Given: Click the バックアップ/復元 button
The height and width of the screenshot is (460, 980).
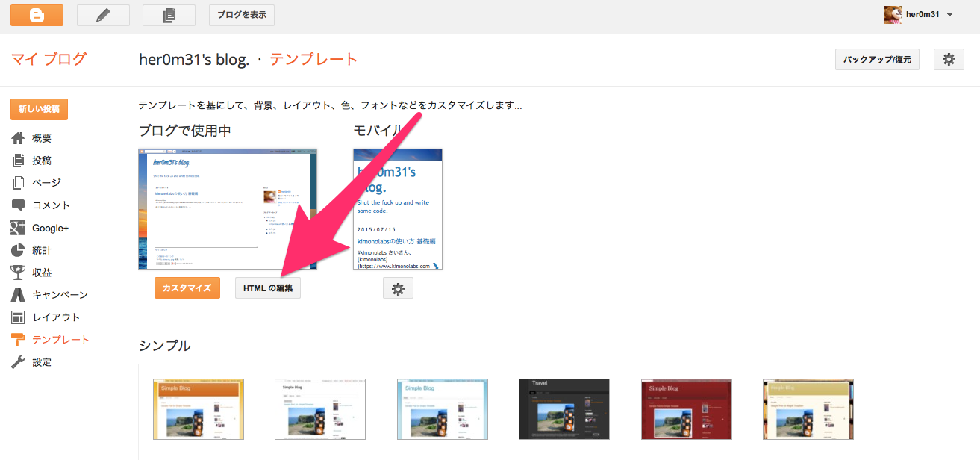Looking at the screenshot, I should tap(877, 60).
